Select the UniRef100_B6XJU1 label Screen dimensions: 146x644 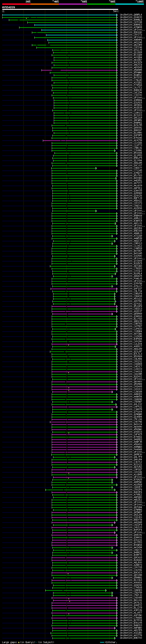tap(131, 600)
